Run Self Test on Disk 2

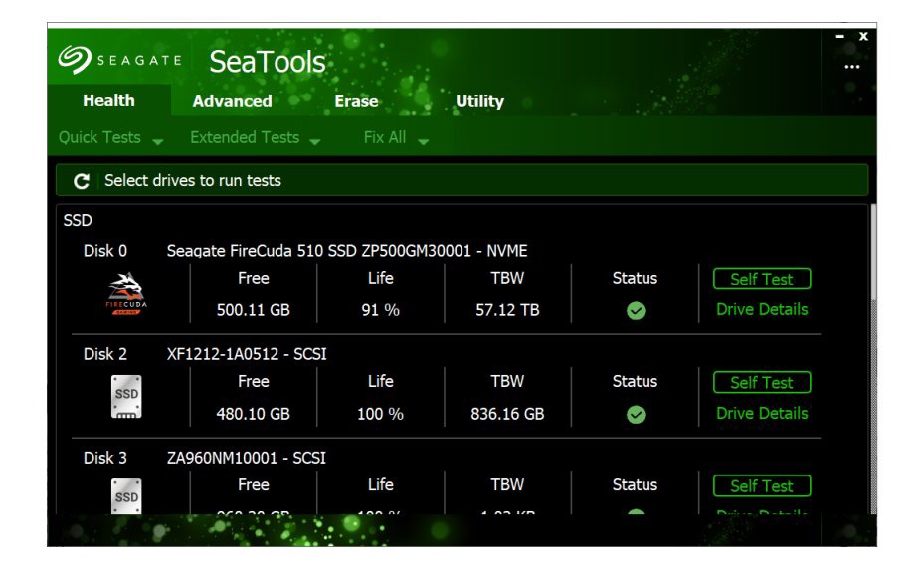[x=761, y=383]
